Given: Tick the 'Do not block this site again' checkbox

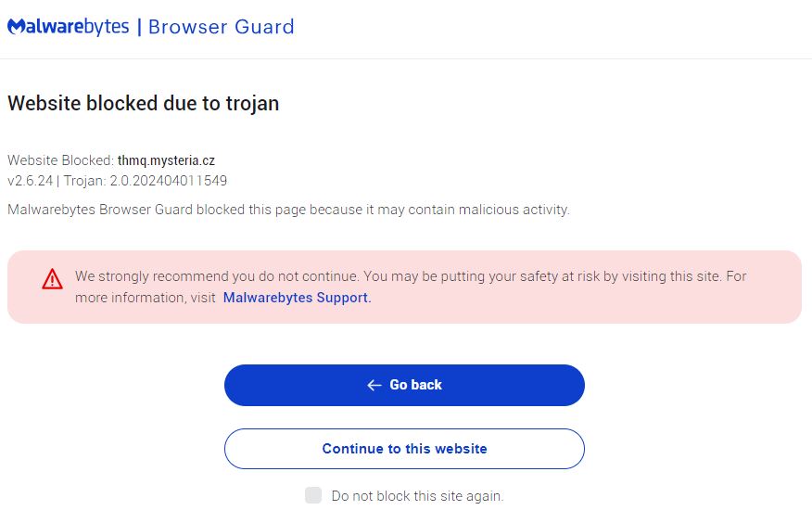Looking at the screenshot, I should click(x=313, y=495).
